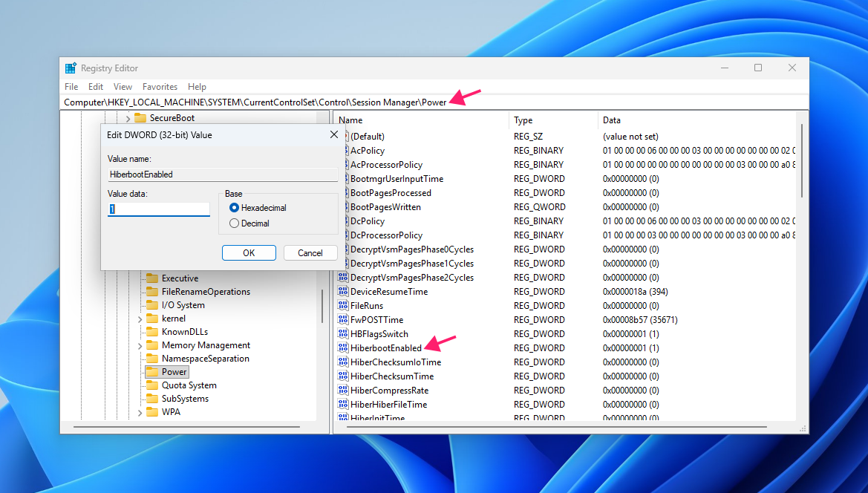Expand the kernel tree node

[x=140, y=319]
